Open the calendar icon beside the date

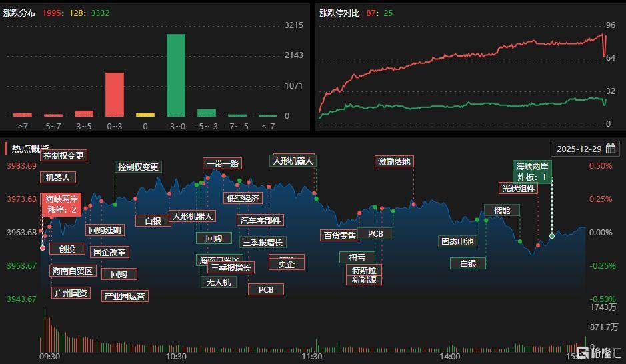[611, 149]
